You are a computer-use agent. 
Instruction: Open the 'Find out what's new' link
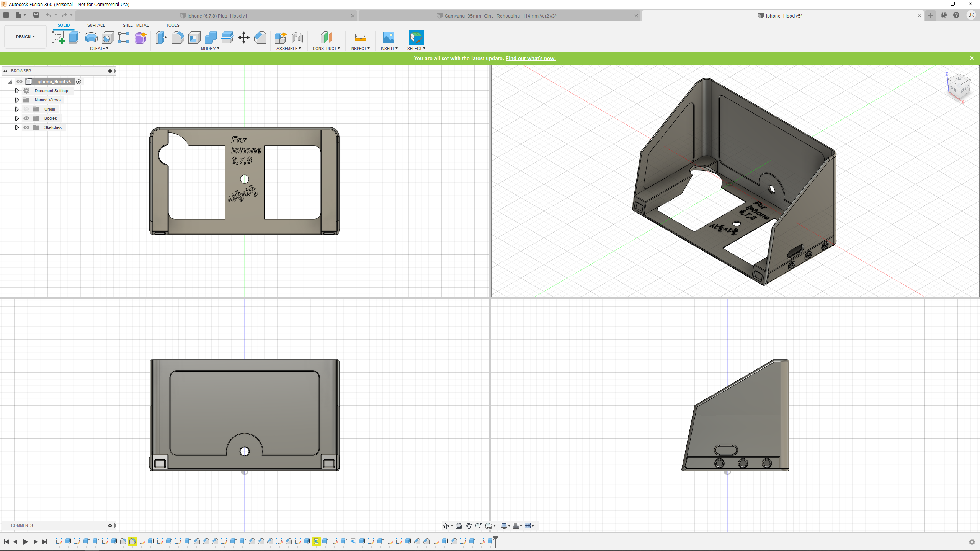(x=530, y=58)
